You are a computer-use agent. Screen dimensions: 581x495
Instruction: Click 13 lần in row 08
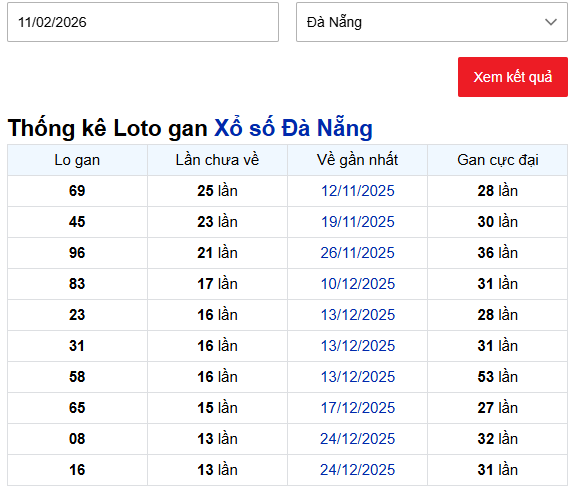(217, 439)
